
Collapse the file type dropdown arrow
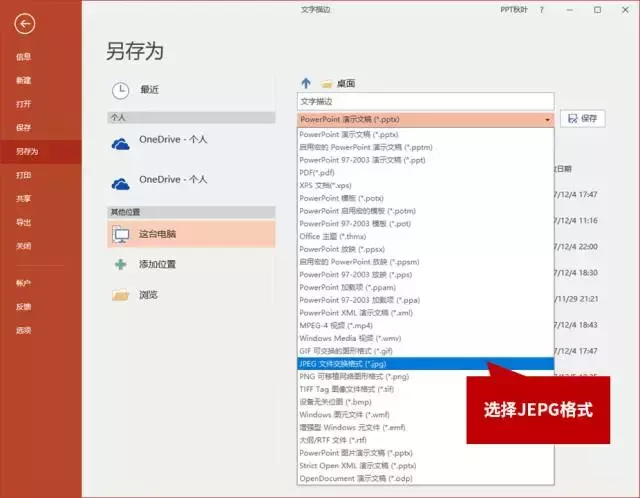pyautogui.click(x=547, y=120)
